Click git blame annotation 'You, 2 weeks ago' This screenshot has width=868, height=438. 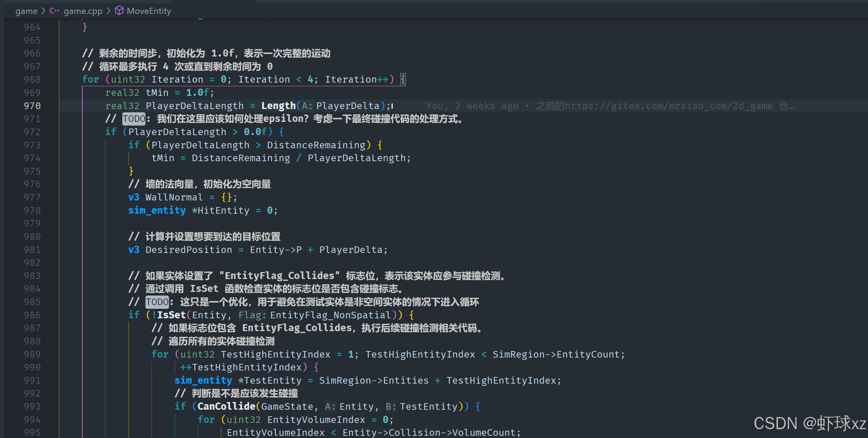[472, 106]
